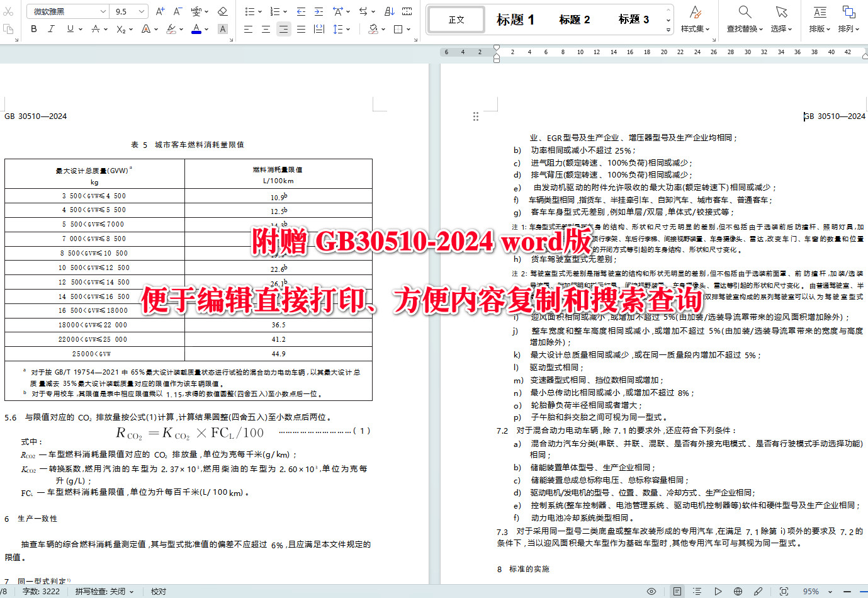Decrease font size with A- icon
868x598 pixels.
tap(178, 11)
